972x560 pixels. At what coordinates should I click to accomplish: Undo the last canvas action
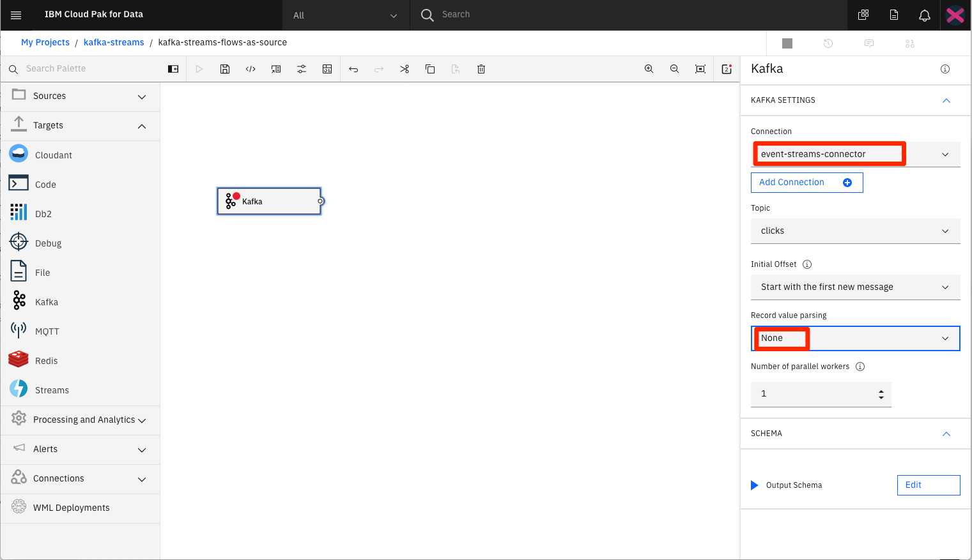coord(353,69)
